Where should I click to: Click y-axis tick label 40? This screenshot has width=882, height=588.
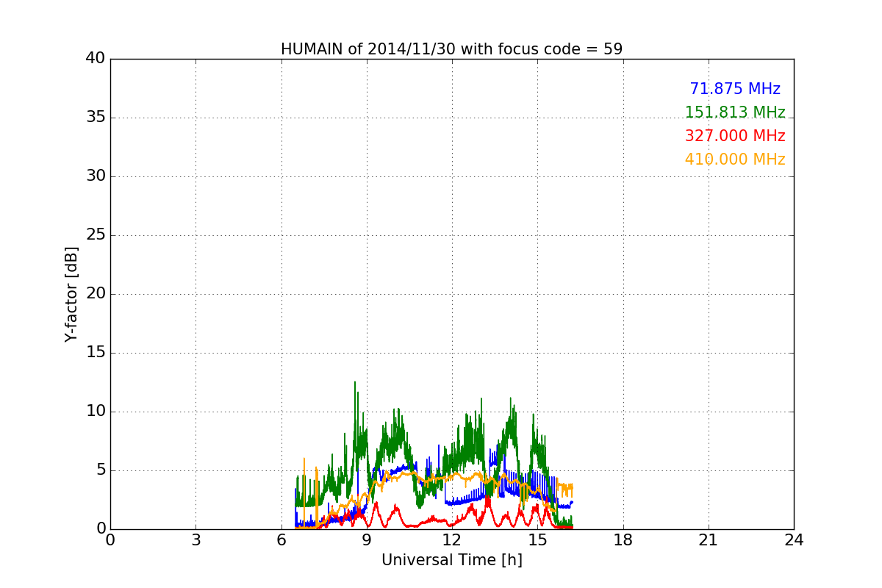96,59
